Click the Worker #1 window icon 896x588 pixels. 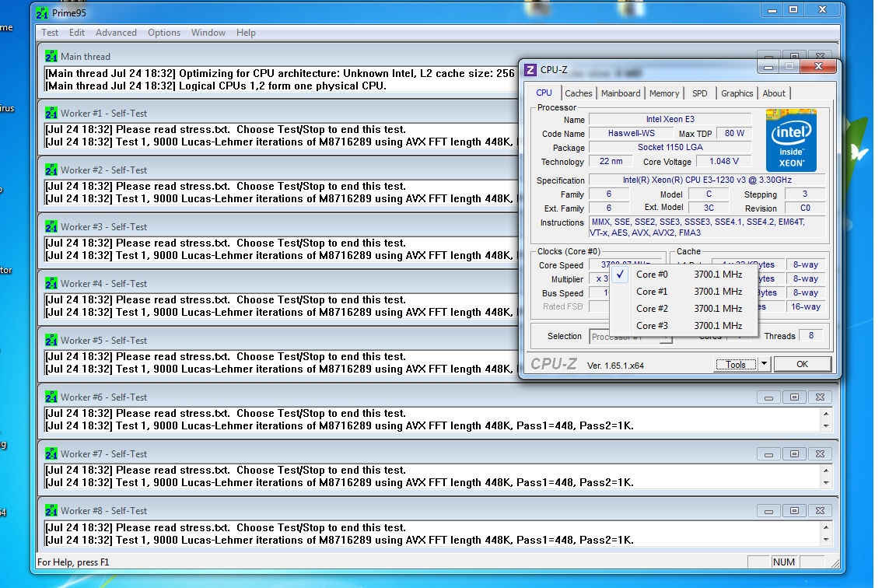tap(51, 113)
